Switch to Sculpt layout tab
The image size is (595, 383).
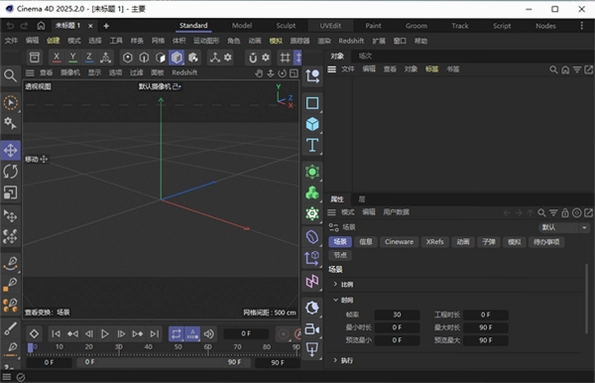(x=286, y=26)
